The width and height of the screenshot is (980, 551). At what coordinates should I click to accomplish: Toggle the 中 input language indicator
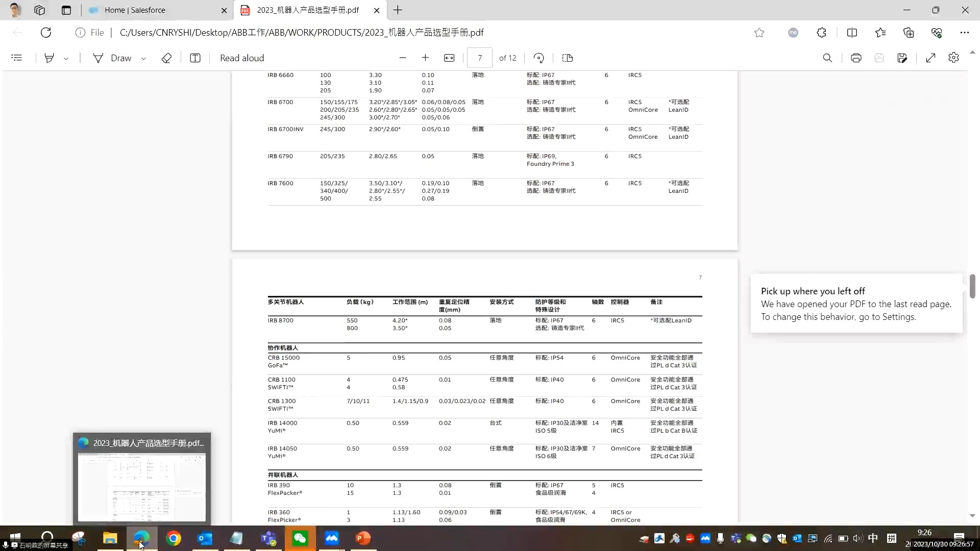(x=873, y=538)
